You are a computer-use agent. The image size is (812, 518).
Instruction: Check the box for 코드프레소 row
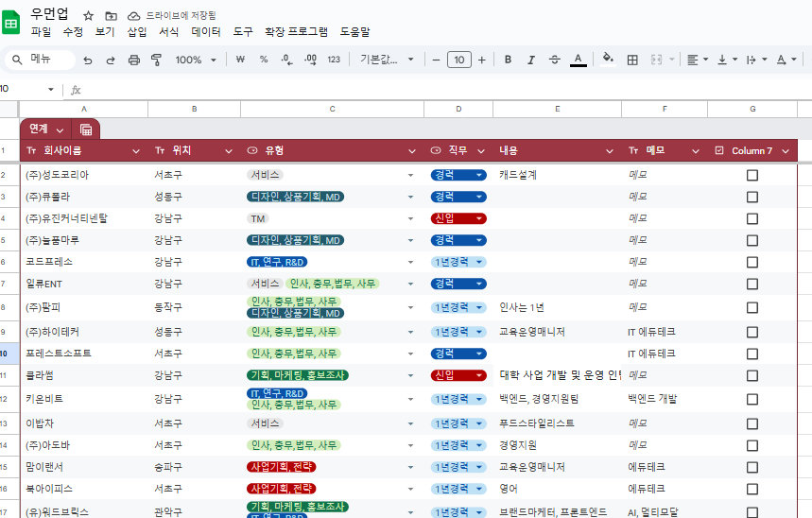click(x=752, y=262)
